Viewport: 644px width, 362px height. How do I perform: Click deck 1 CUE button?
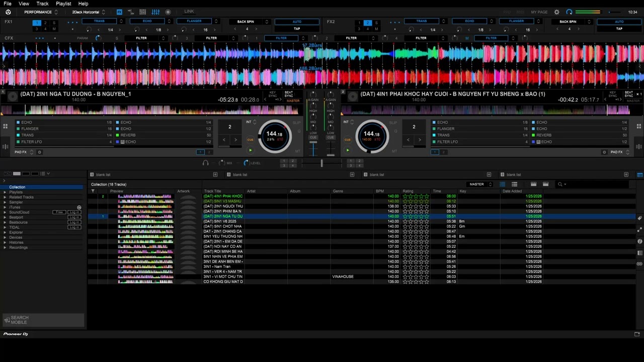[x=250, y=140]
